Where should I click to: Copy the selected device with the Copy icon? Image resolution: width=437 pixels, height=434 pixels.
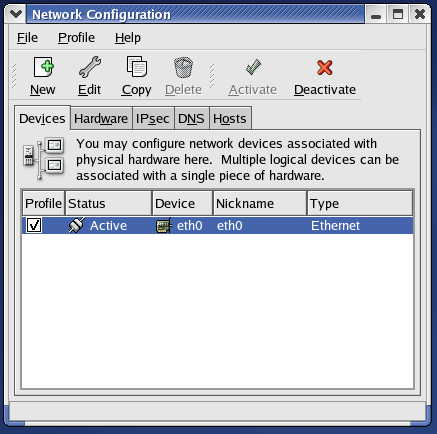click(137, 67)
